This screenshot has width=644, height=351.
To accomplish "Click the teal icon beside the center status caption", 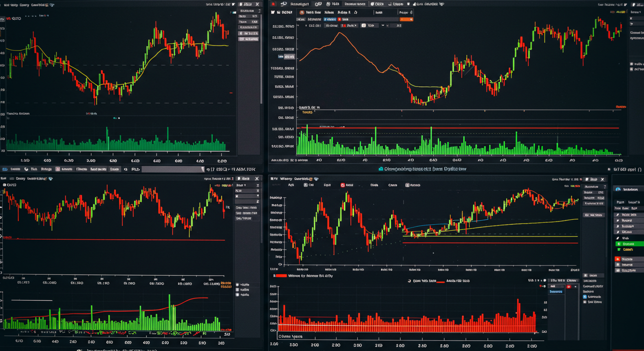I will 381,169.
